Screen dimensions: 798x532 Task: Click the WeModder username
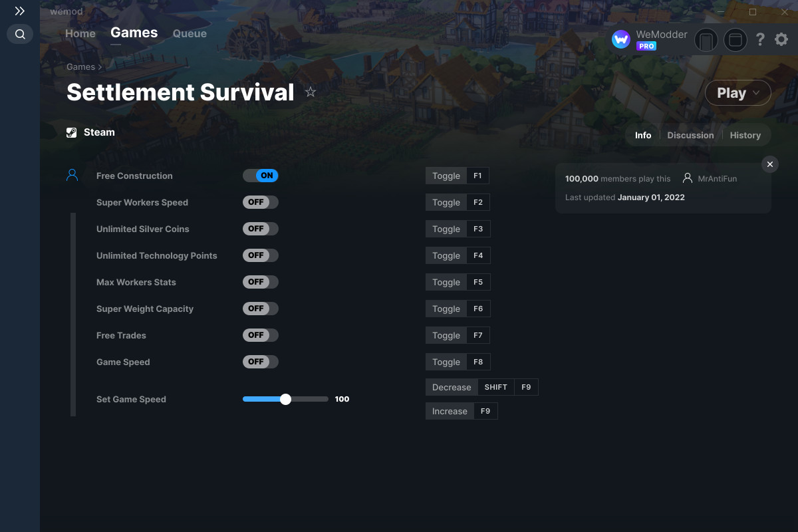pos(662,35)
